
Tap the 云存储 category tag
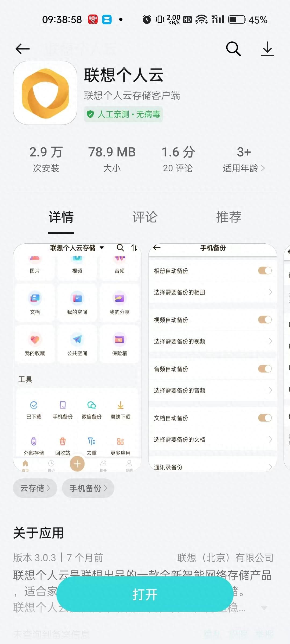click(35, 488)
